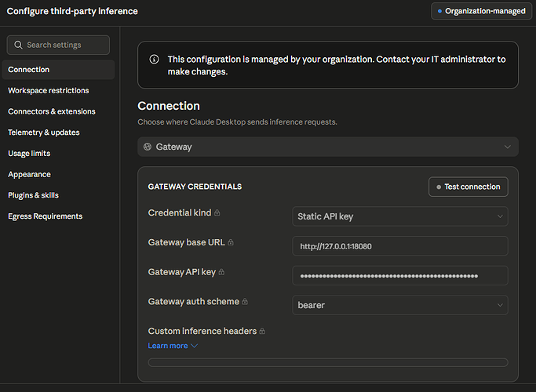
Task: Open the bearer auth scheme dropdown
Action: coord(400,305)
